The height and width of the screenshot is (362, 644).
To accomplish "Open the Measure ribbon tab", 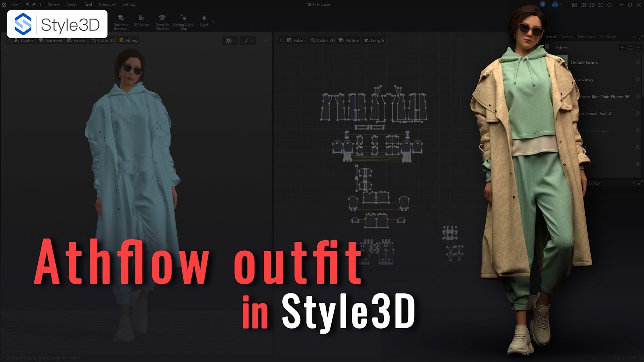I will (x=107, y=4).
